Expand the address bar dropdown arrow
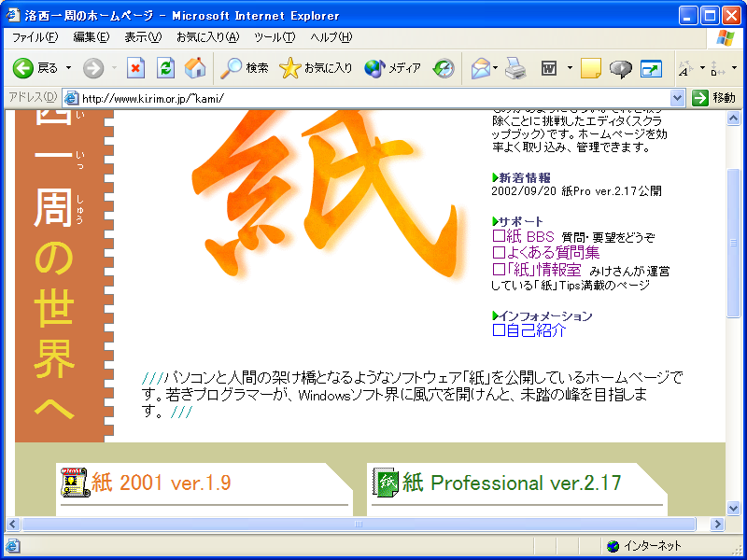The width and height of the screenshot is (747, 560). tap(678, 98)
